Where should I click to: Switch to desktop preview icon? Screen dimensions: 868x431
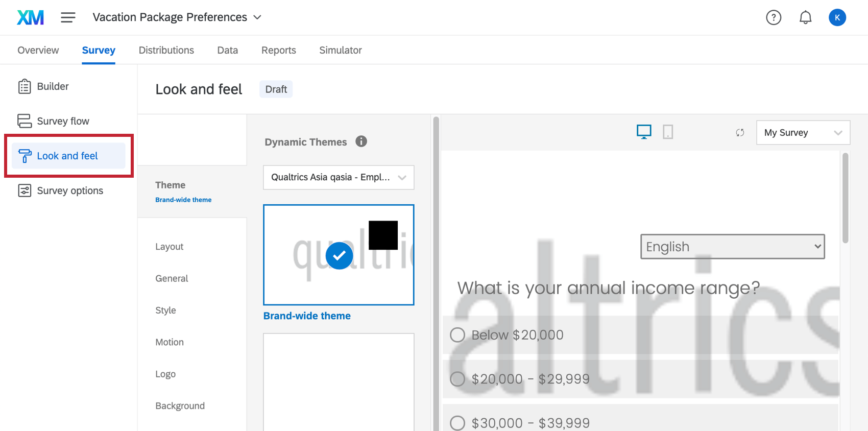pyautogui.click(x=644, y=132)
